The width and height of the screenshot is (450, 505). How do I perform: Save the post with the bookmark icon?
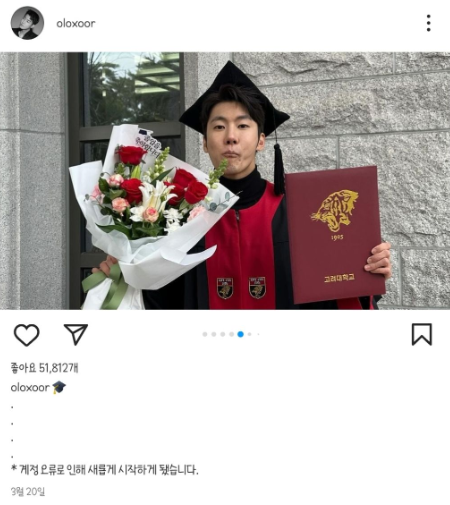[422, 334]
